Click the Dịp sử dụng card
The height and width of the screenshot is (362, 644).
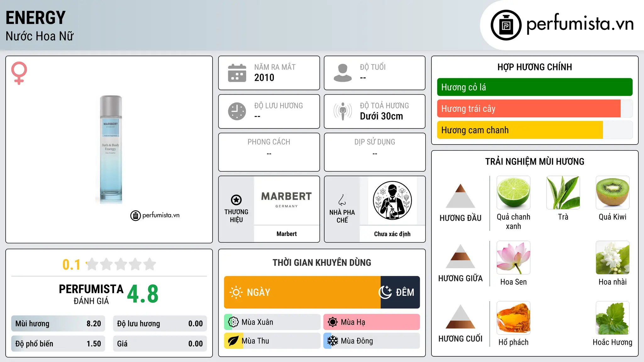[375, 152]
